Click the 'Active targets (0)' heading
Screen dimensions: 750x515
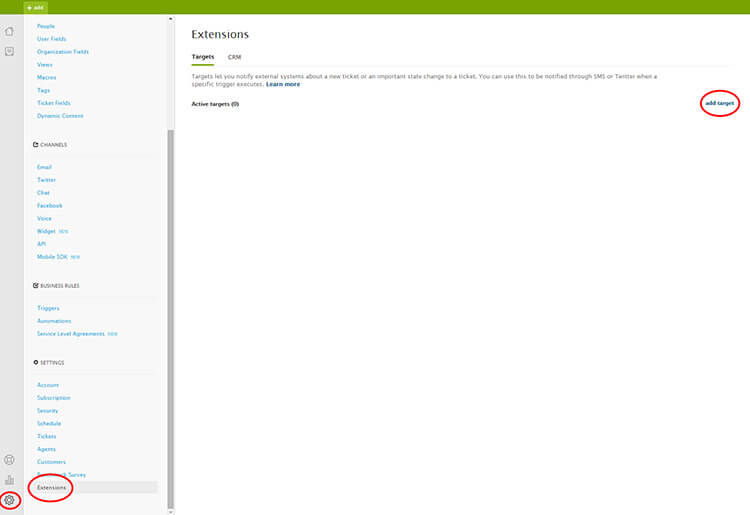tap(215, 104)
